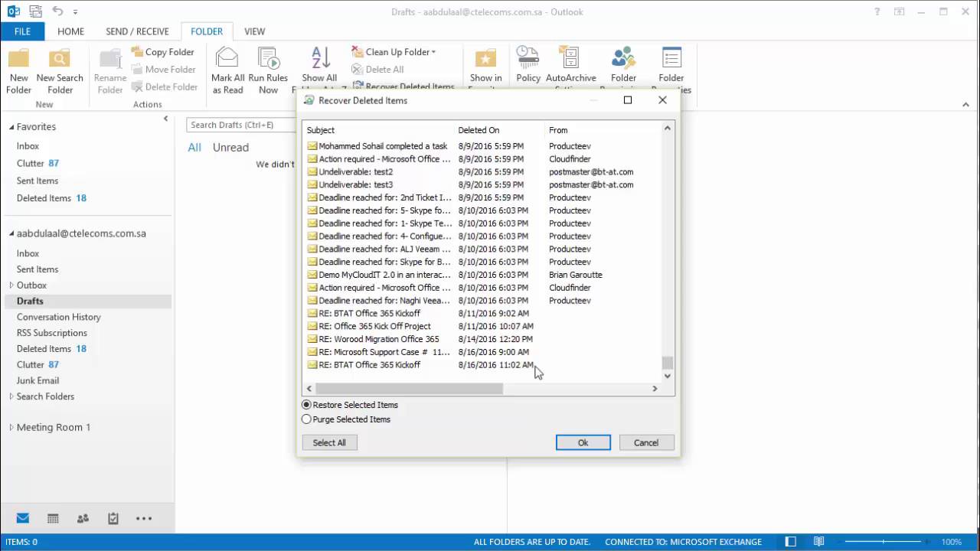Viewport: 980px width, 551px height.
Task: Click the Policy icon in the ribbon
Action: [x=528, y=58]
